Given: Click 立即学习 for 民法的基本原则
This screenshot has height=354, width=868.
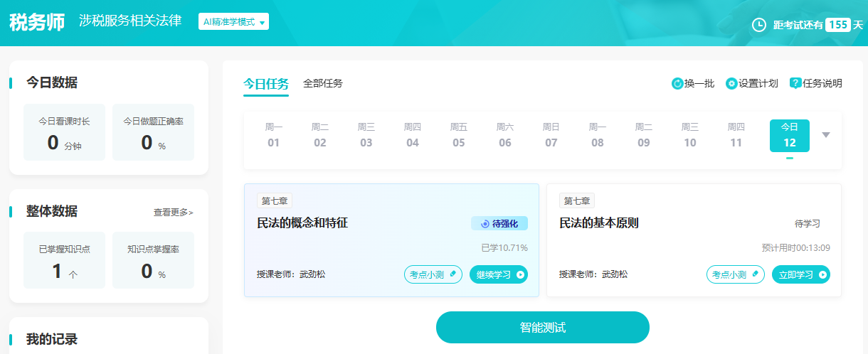Looking at the screenshot, I should 801,274.
